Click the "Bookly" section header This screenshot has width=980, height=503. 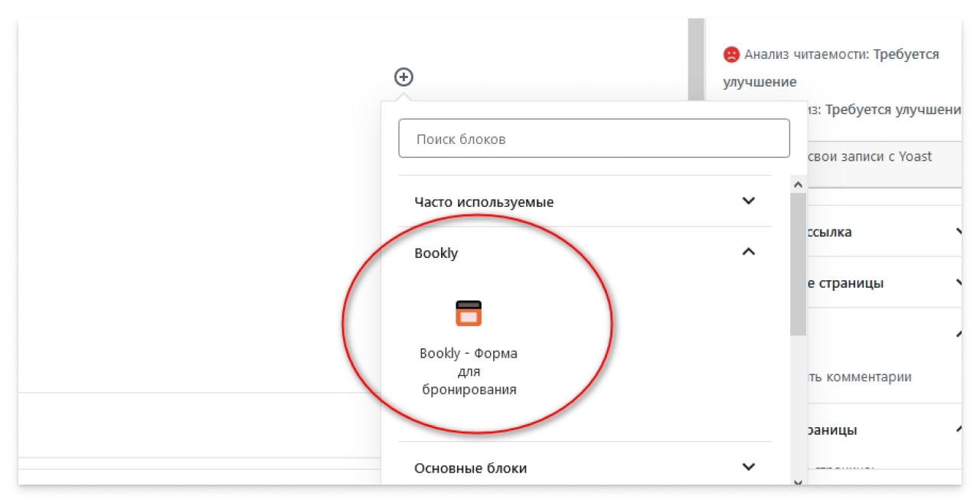pos(435,252)
